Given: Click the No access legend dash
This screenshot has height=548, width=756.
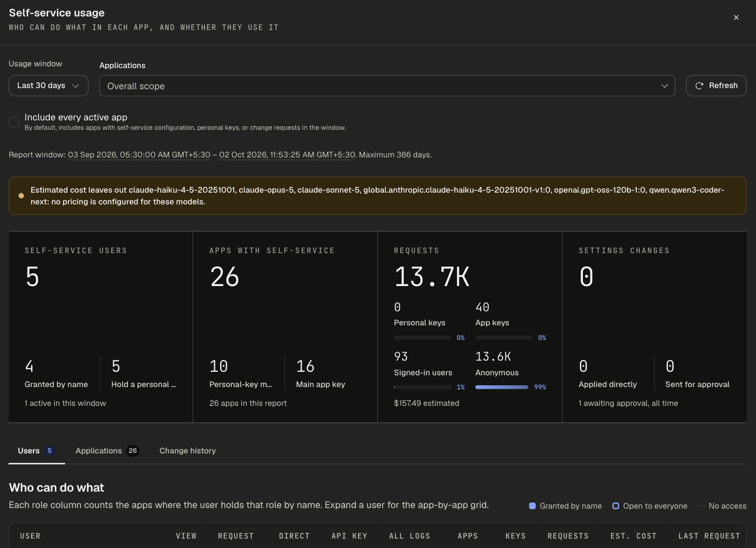Looking at the screenshot, I should click(x=701, y=506).
